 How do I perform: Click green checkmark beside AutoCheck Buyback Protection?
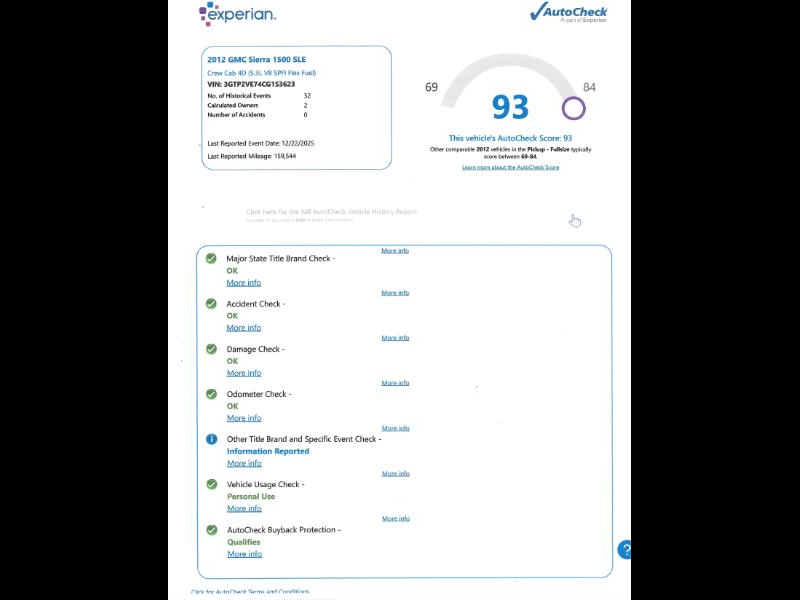211,530
